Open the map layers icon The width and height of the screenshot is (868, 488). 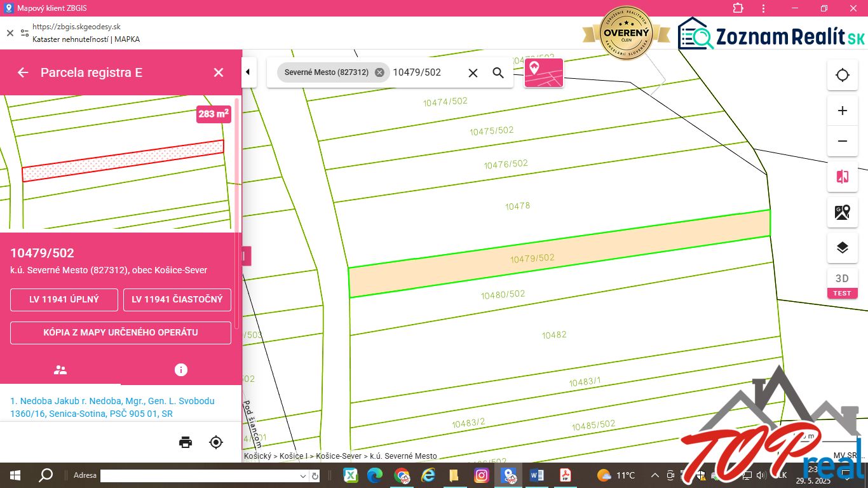pos(843,248)
